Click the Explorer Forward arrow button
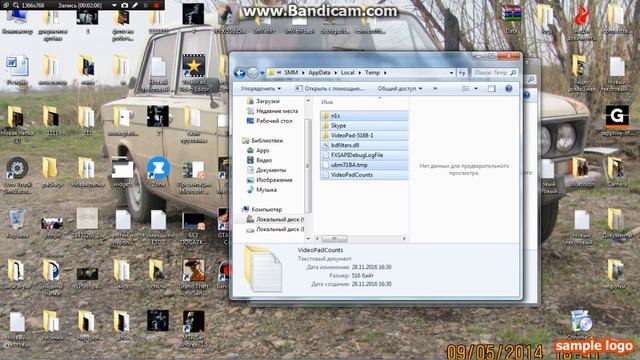 click(x=253, y=73)
